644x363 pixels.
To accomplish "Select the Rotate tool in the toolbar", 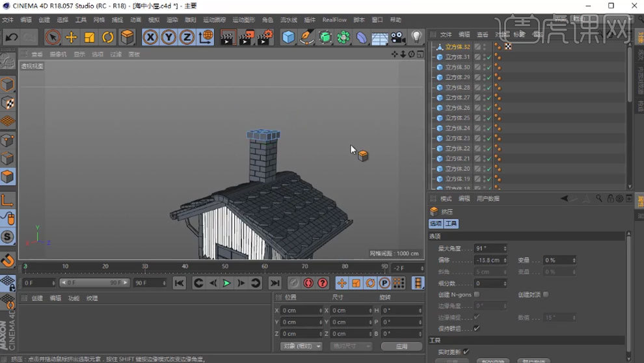I will pyautogui.click(x=108, y=38).
